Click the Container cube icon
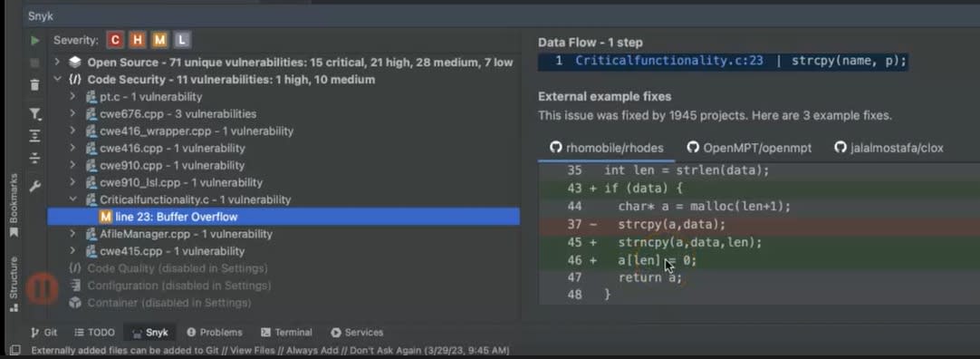 [75, 303]
